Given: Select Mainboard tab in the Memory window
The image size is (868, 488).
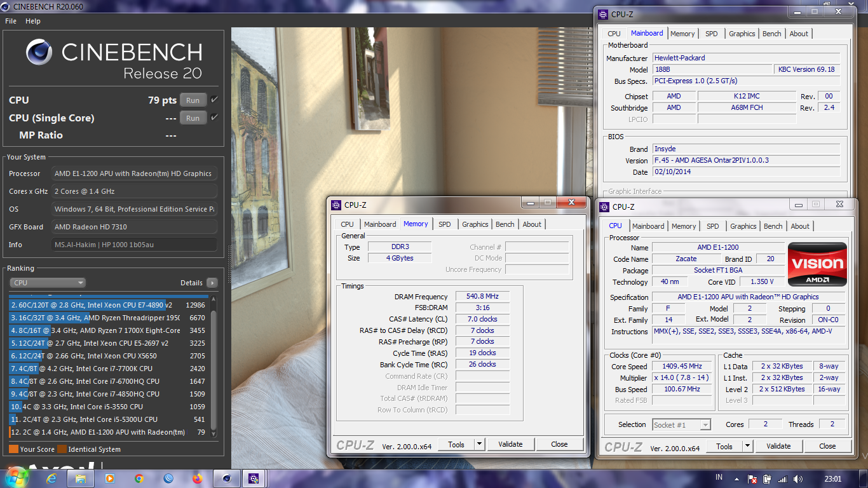Looking at the screenshot, I should click(x=380, y=224).
